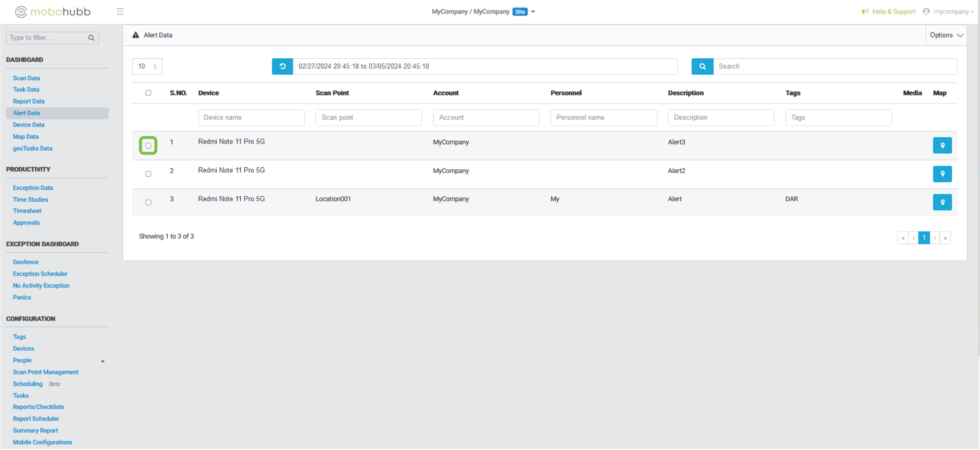Screen dimensions: 980x450
Task: Expand the Options dropdown
Action: pyautogui.click(x=946, y=36)
